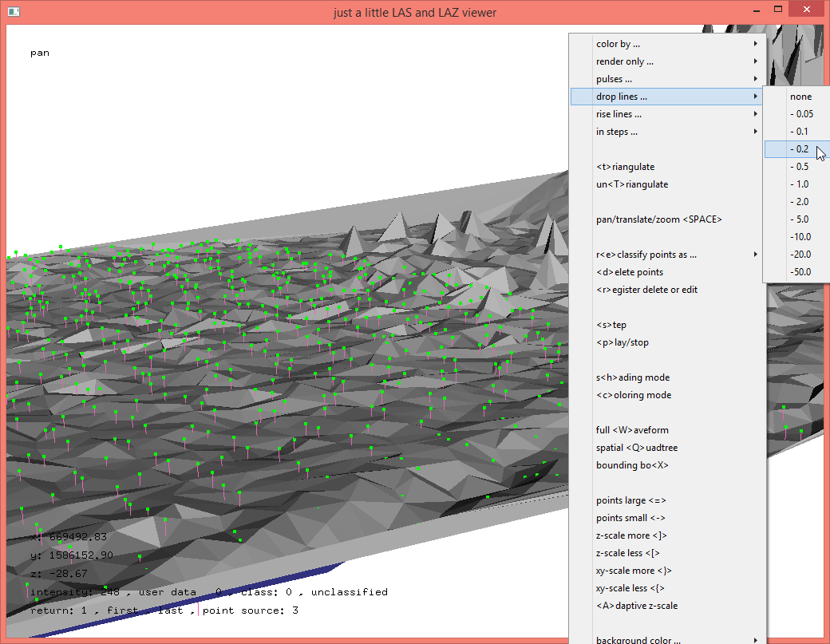
Task: Select drop lines value - 0.2
Action: tap(798, 149)
